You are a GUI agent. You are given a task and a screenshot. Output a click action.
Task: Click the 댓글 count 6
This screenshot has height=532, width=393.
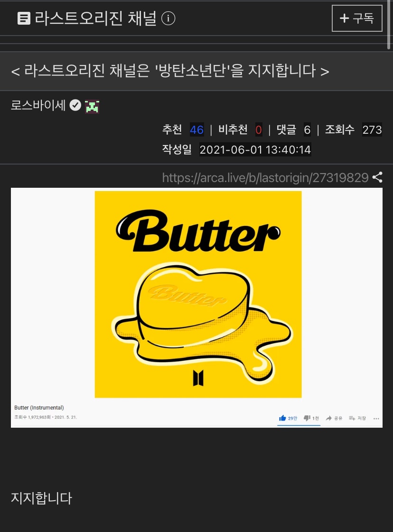tap(307, 129)
